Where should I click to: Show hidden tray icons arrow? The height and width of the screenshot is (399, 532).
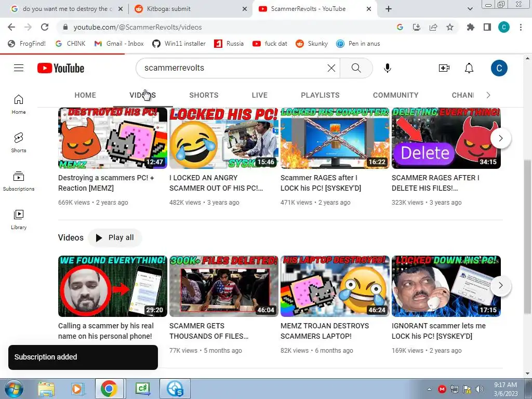coord(429,389)
